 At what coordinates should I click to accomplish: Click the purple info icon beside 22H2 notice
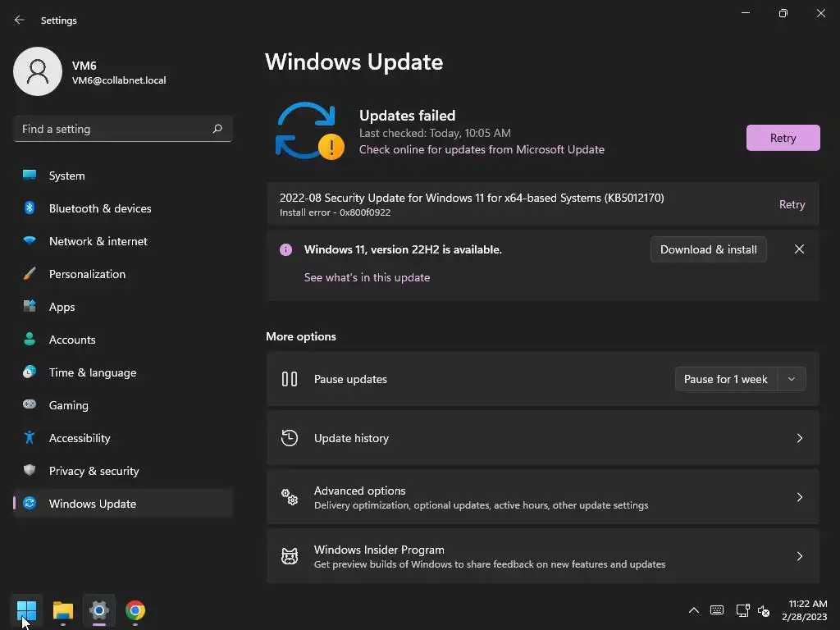tap(286, 249)
